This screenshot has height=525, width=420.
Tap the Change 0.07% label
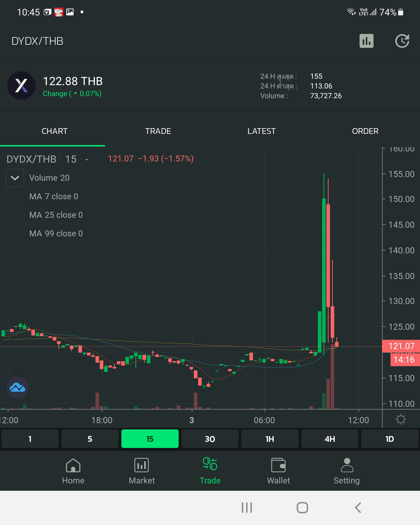[x=72, y=93]
